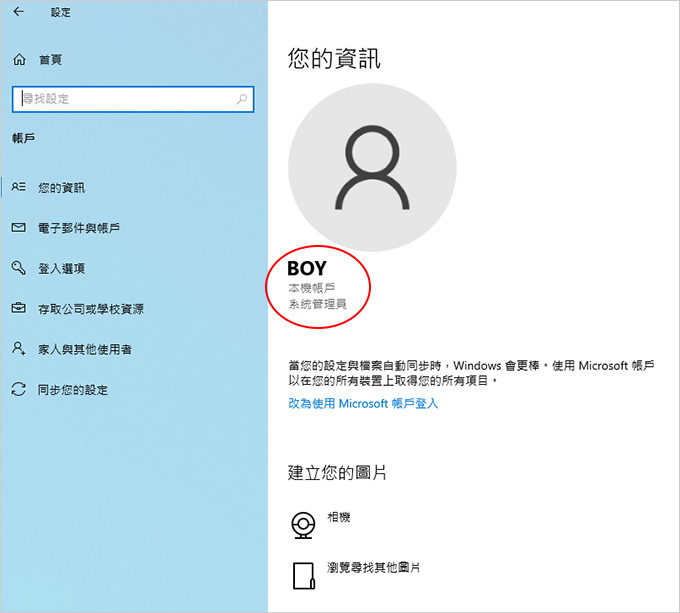This screenshot has width=680, height=613.
Task: Focus the 尋找設定 search field
Action: (x=133, y=99)
